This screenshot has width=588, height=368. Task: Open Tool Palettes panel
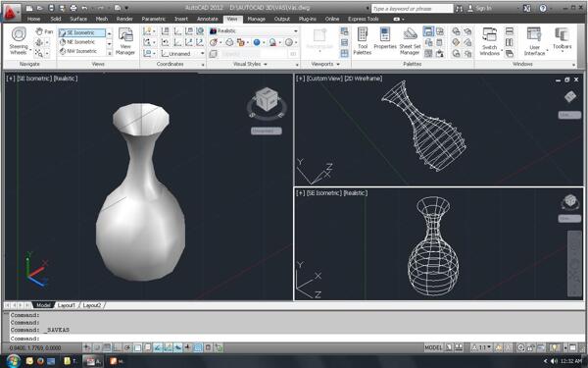point(363,41)
